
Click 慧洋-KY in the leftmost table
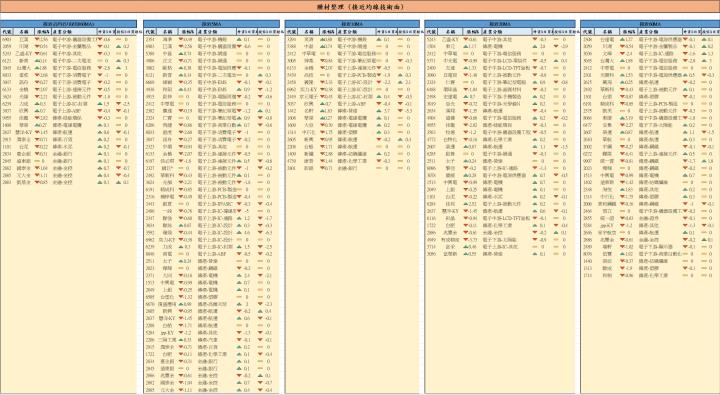click(24, 132)
